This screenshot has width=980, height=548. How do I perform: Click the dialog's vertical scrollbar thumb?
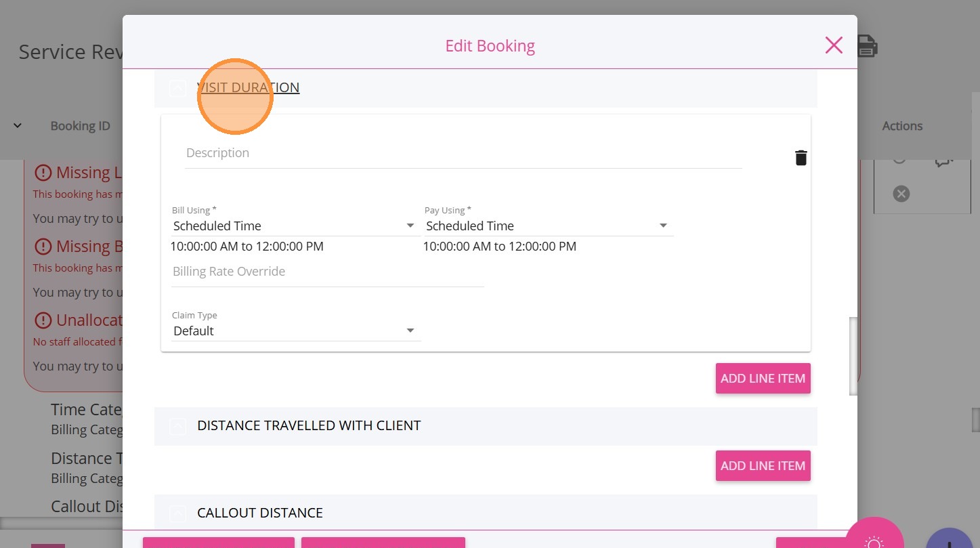[x=853, y=356]
